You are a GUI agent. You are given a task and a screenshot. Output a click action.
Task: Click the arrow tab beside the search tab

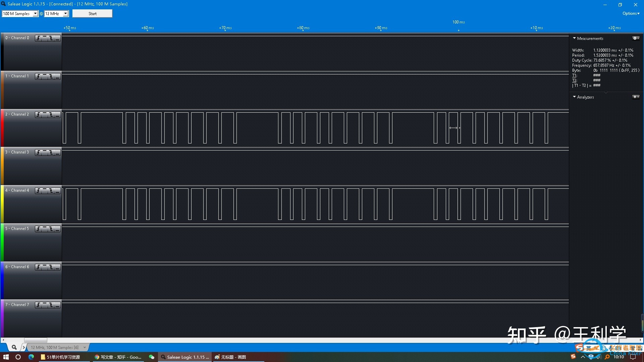pyautogui.click(x=23, y=347)
